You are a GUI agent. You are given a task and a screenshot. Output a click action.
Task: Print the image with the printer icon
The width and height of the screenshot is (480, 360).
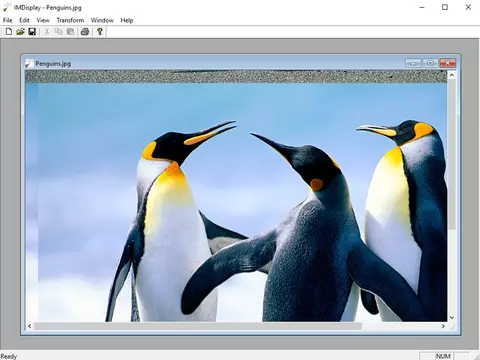(85, 32)
